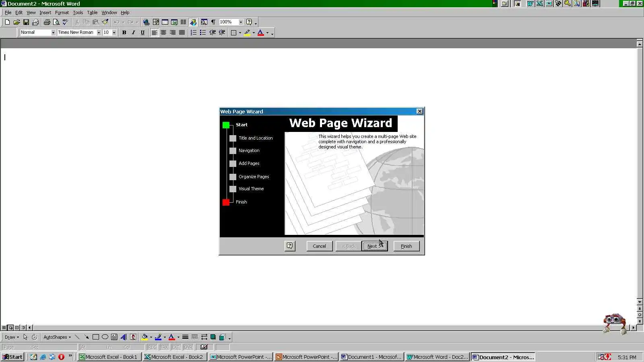This screenshot has height=362, width=644.
Task: Toggle italic formatting
Action: pos(133,33)
